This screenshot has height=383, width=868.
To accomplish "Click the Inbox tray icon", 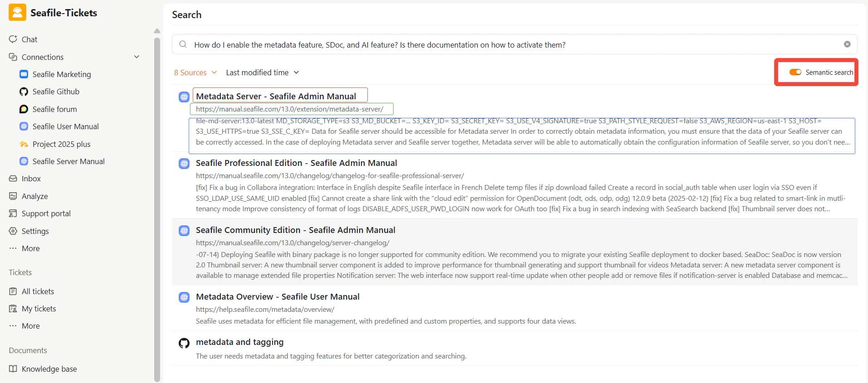I will tap(13, 179).
